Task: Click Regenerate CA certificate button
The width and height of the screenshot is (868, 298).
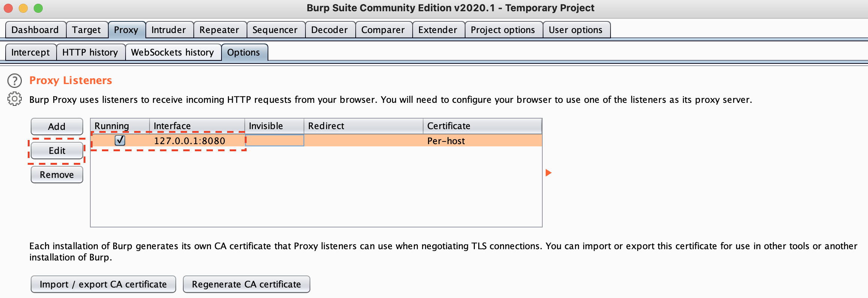Action: [x=247, y=284]
